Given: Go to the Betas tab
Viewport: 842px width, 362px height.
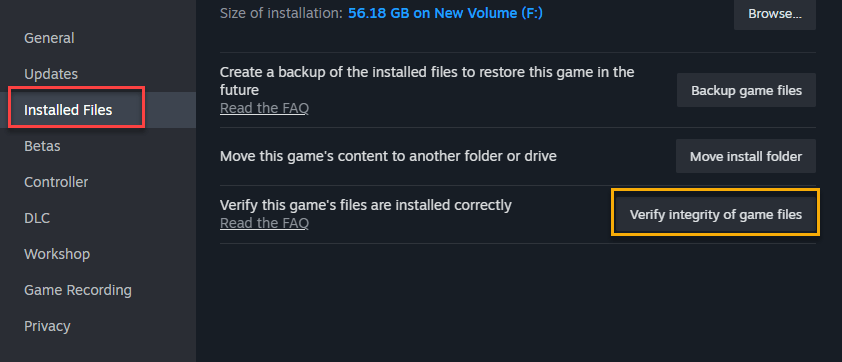Looking at the screenshot, I should (x=42, y=146).
